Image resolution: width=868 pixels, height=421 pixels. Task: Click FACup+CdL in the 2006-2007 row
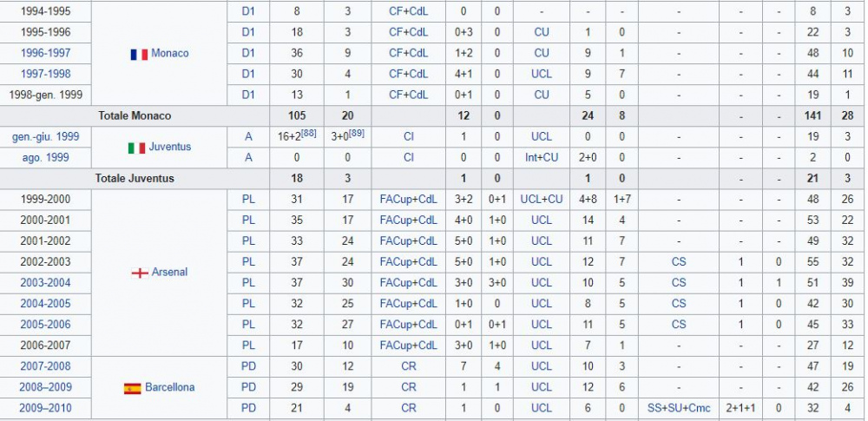coord(409,345)
